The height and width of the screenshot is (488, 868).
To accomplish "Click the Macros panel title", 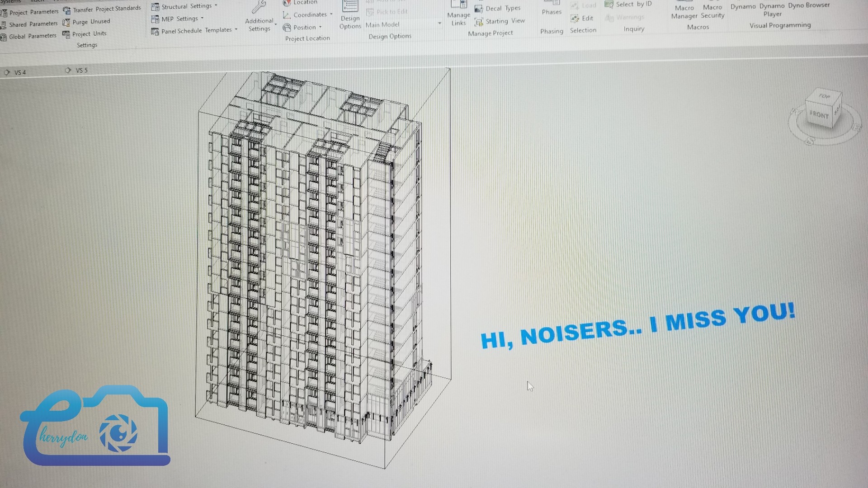I will click(x=698, y=27).
